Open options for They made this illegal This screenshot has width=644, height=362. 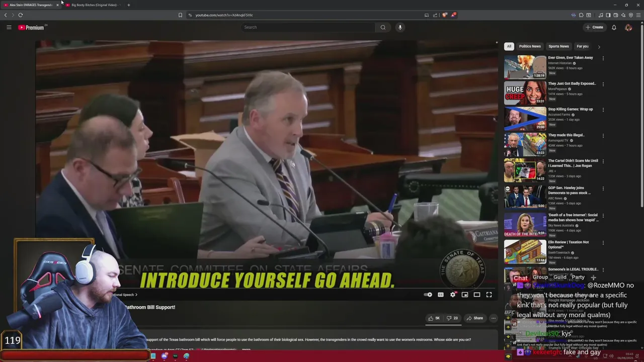click(x=603, y=136)
